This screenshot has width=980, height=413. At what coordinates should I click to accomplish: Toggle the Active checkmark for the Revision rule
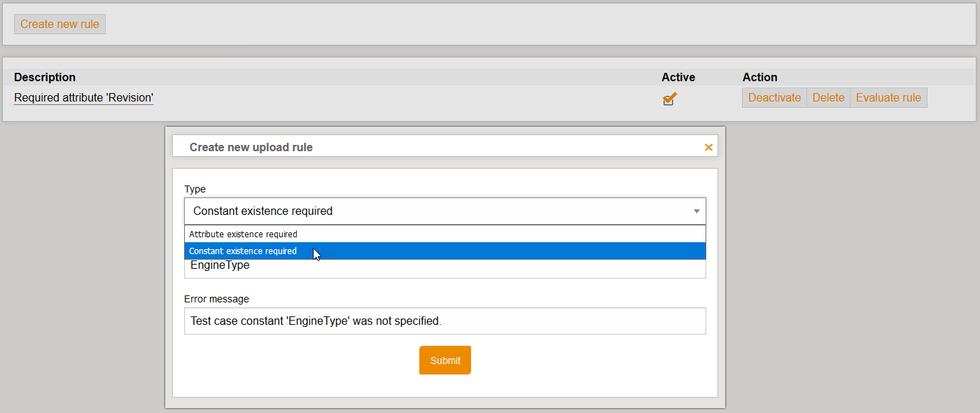669,98
